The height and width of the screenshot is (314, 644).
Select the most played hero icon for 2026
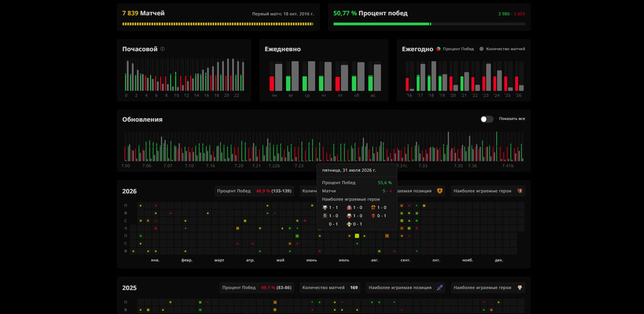point(520,191)
